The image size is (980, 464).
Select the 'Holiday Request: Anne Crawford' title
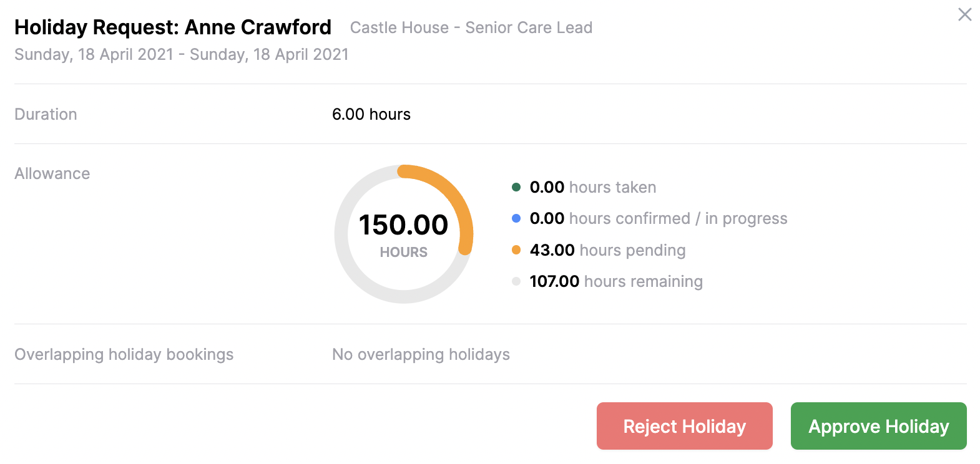tap(173, 27)
